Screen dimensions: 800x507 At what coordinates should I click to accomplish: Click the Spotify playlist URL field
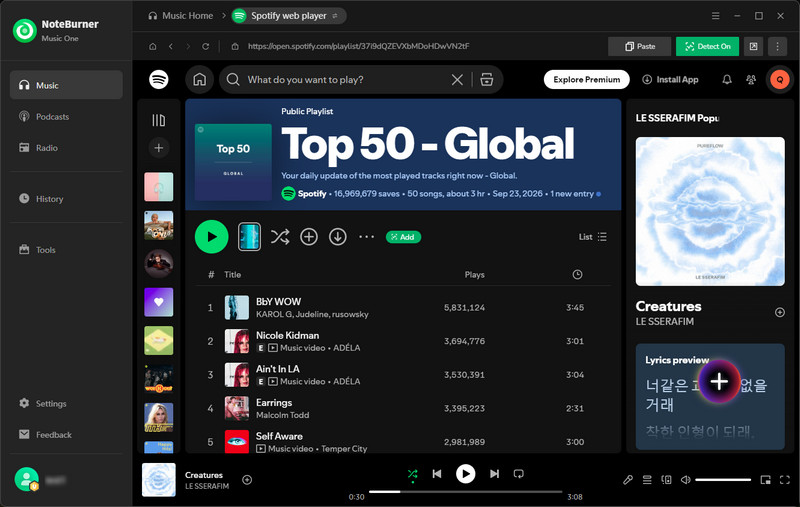358,46
